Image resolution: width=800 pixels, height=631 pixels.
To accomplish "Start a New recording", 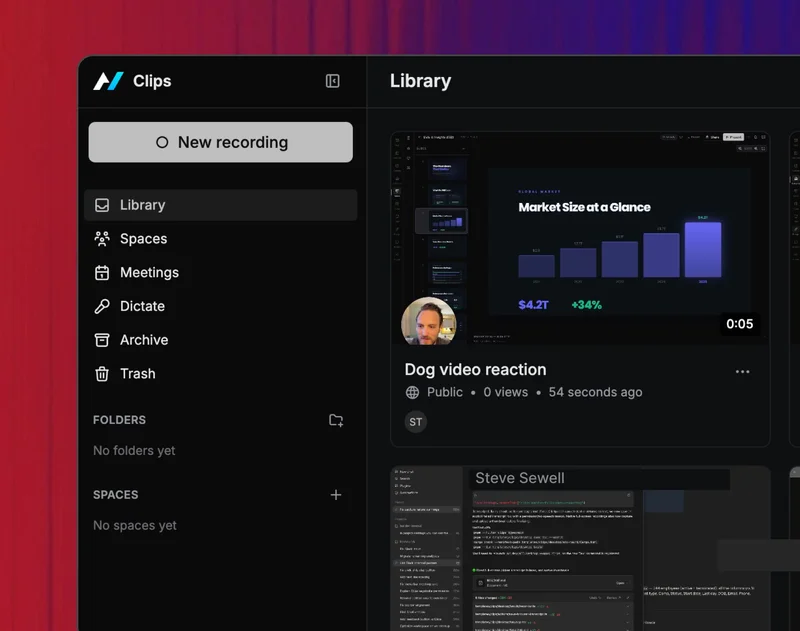I will point(220,142).
